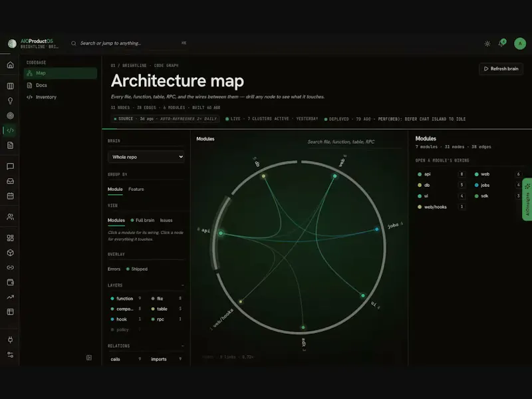This screenshot has width=532, height=399.
Task: Toggle the compo... layer
Action: [126, 309]
